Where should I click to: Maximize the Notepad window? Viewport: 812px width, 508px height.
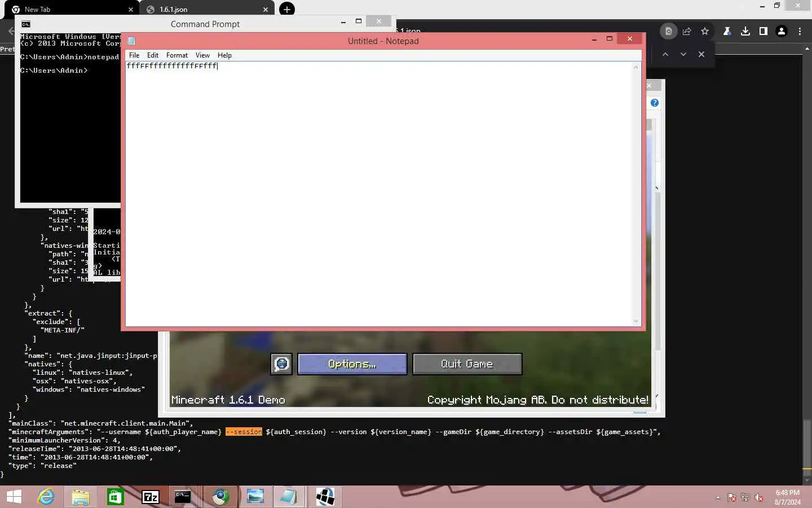609,39
